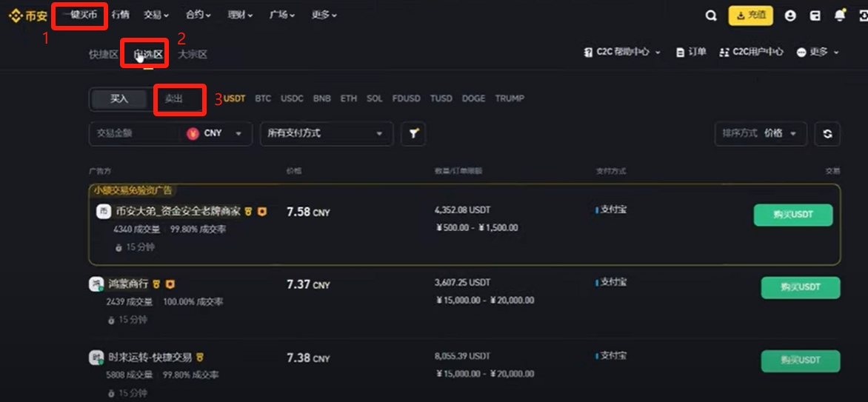Switch to the 快捷区 tab
Screen dimensions: 868x402
click(x=104, y=54)
